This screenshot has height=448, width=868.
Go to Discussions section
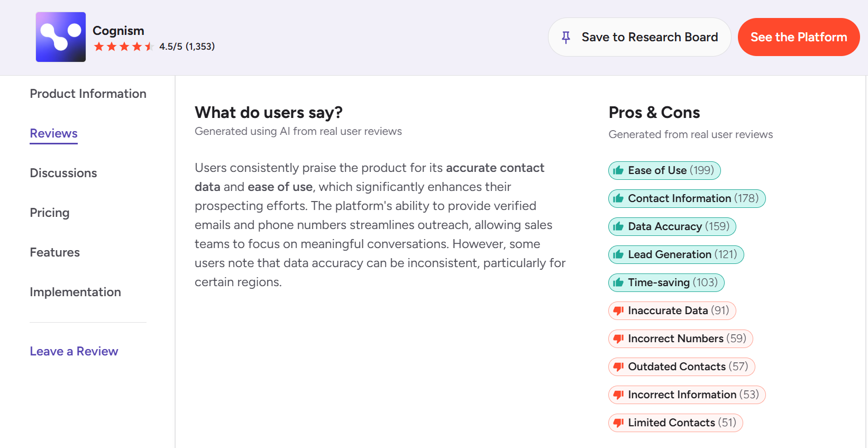pyautogui.click(x=63, y=173)
